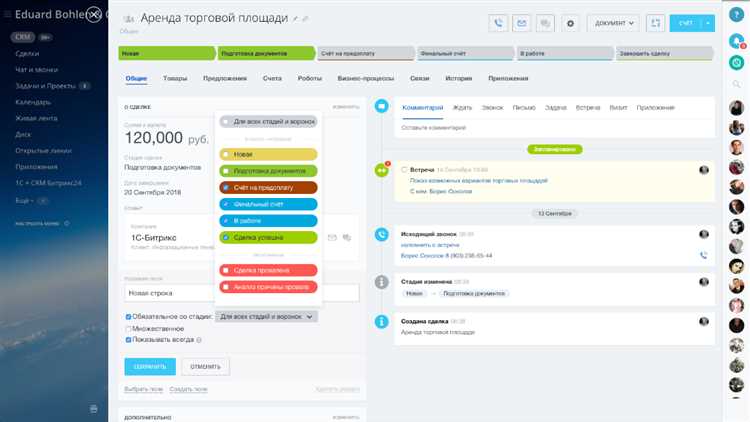750x422 pixels.
Task: Click help icon next to Показывать всегда
Action: tap(199, 340)
